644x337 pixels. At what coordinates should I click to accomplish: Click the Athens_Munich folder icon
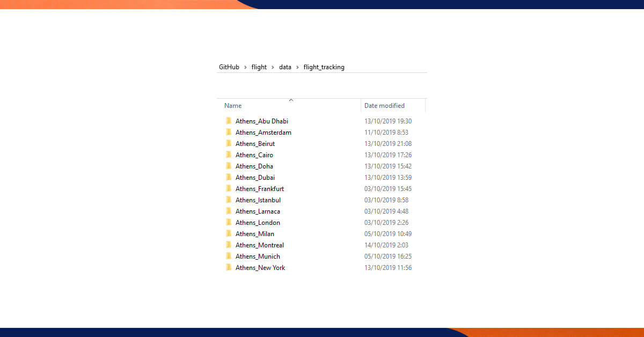point(229,256)
